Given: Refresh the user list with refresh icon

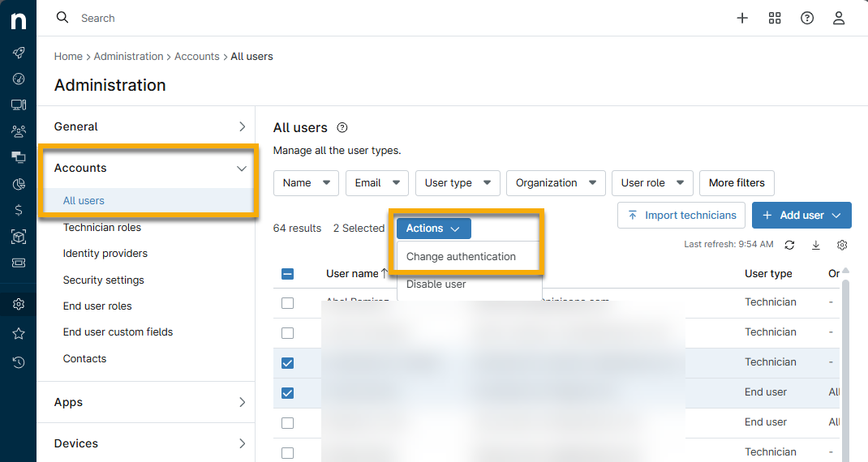Looking at the screenshot, I should 789,245.
